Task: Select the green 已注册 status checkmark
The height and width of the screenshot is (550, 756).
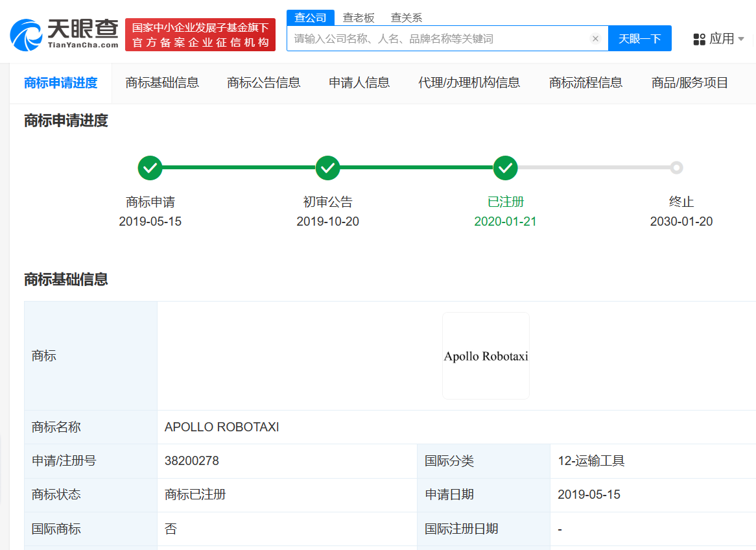Action: 505,167
